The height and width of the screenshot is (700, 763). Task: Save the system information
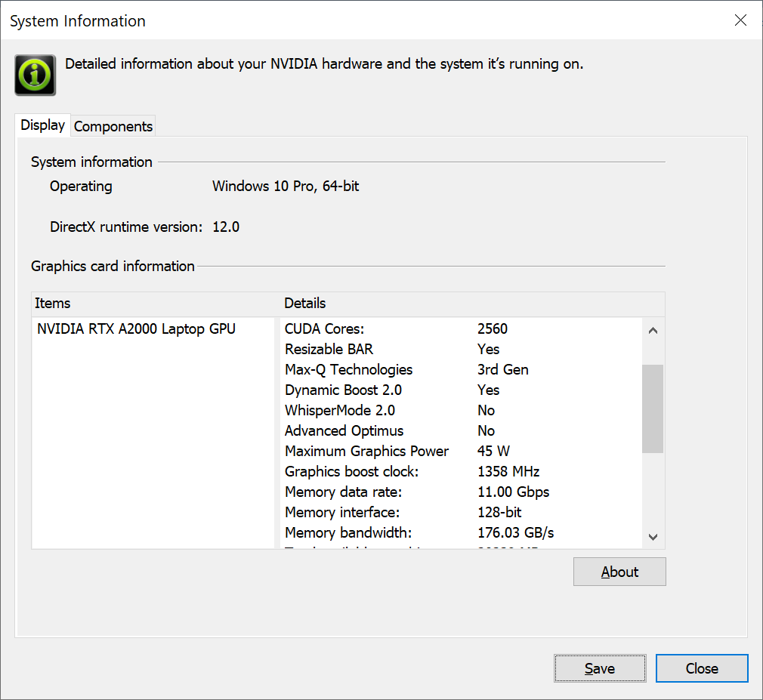(x=600, y=668)
